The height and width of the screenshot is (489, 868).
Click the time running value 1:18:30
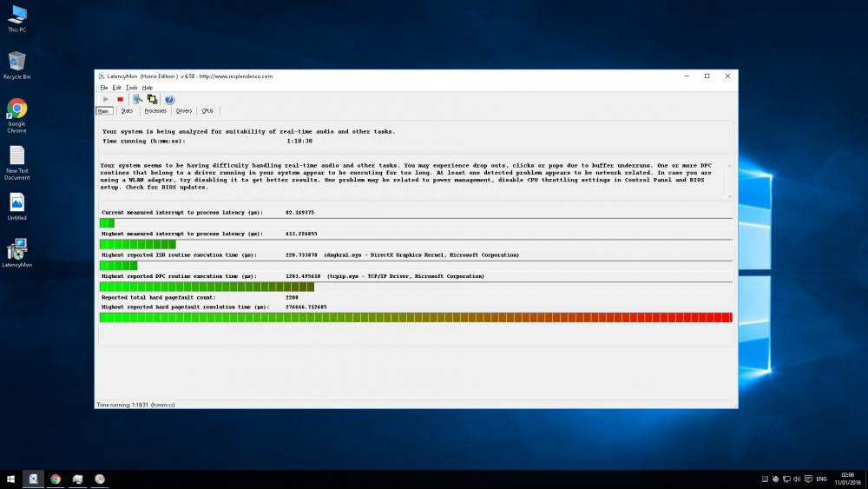pyautogui.click(x=299, y=142)
